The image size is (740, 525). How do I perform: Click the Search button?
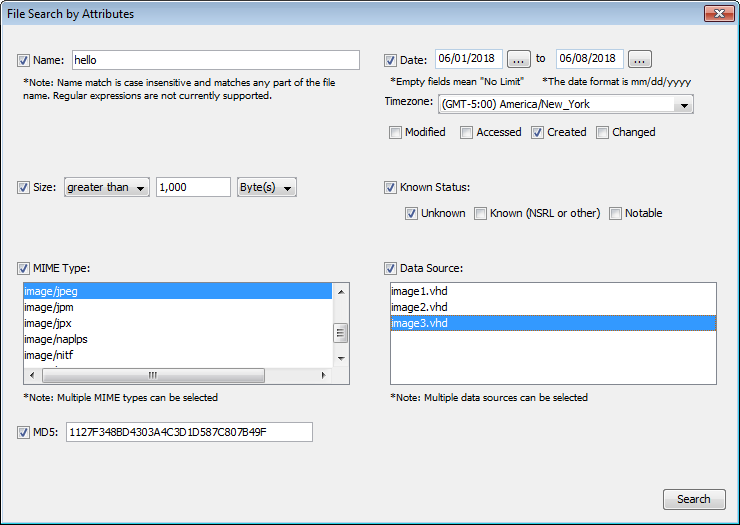pyautogui.click(x=693, y=499)
